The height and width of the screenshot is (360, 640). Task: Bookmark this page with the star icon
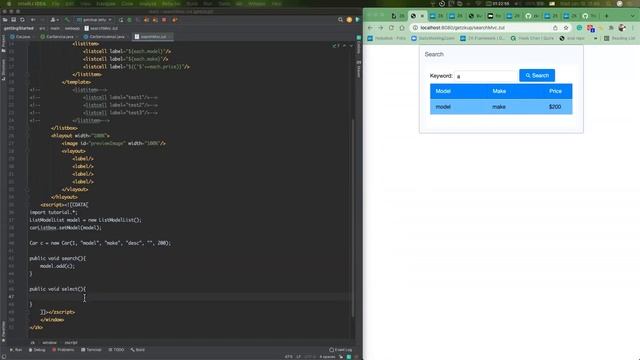tap(566, 28)
